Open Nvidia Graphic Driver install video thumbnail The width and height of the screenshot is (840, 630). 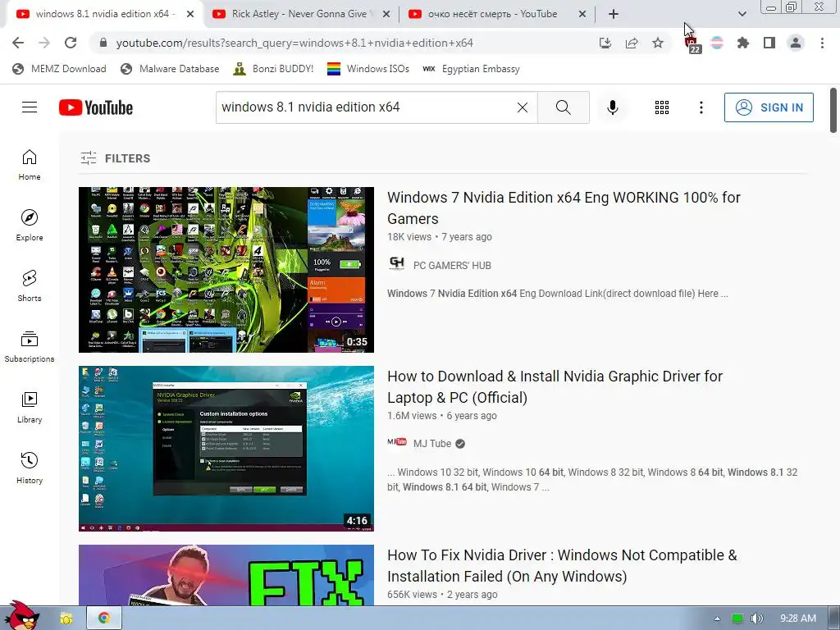click(x=226, y=449)
